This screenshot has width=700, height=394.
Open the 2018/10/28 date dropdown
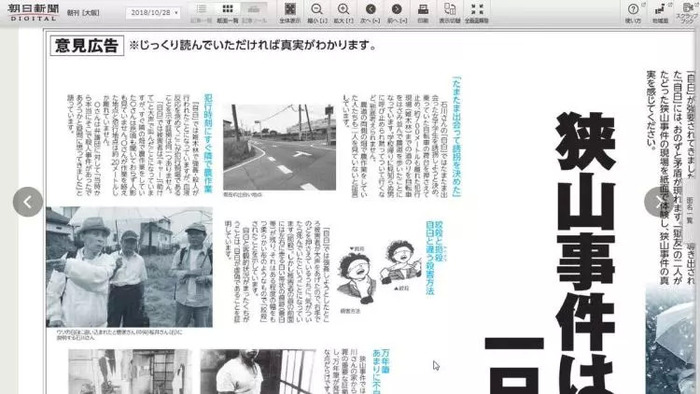(153, 12)
